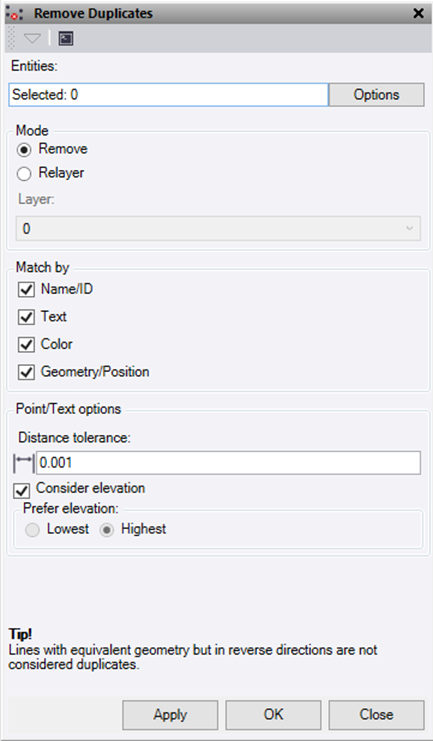Choose Highest preferred elevation
Image resolution: width=433 pixels, height=741 pixels.
pyautogui.click(x=107, y=530)
